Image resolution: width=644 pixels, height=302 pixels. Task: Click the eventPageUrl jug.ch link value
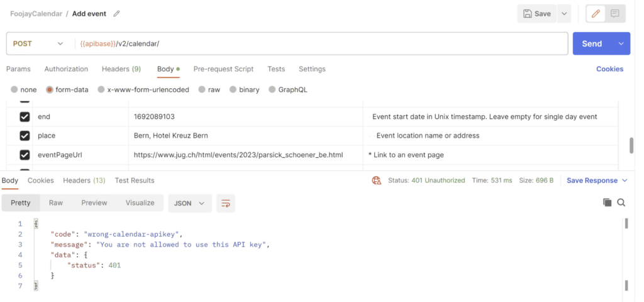(238, 155)
